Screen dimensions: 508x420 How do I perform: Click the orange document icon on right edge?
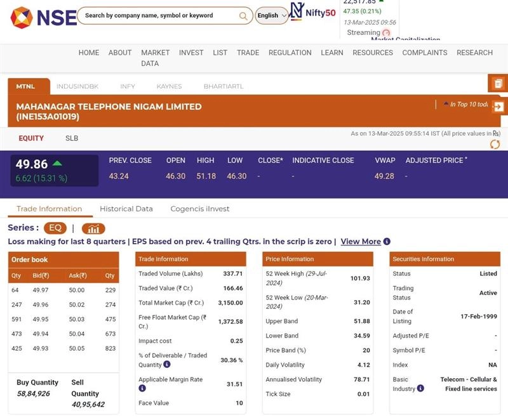[x=498, y=84]
